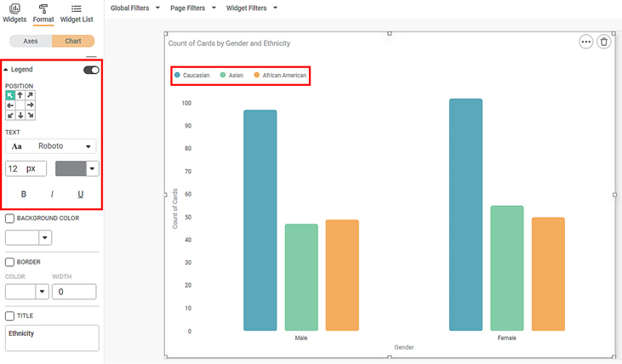Click the border Width input field
The width and height of the screenshot is (622, 364).
tap(74, 292)
